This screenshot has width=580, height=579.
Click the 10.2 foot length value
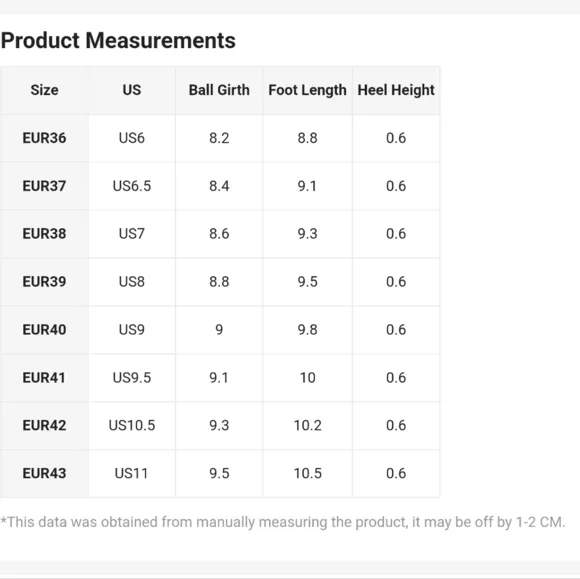click(307, 425)
